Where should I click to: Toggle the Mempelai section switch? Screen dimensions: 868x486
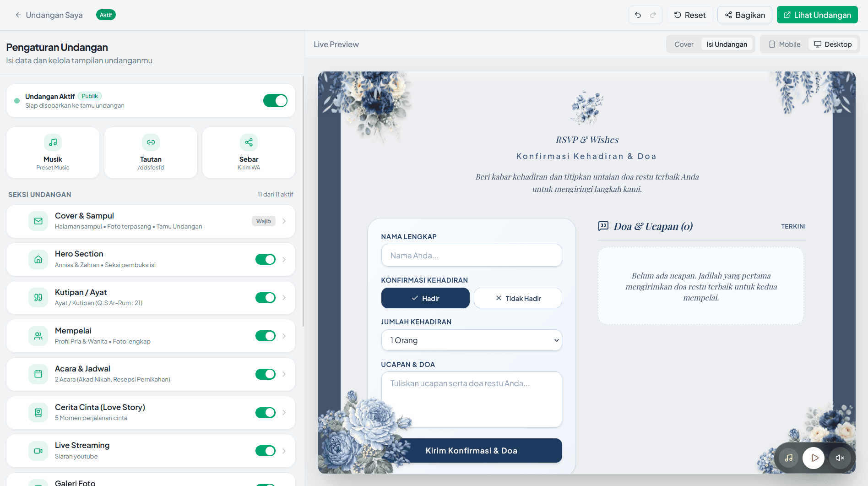(266, 336)
